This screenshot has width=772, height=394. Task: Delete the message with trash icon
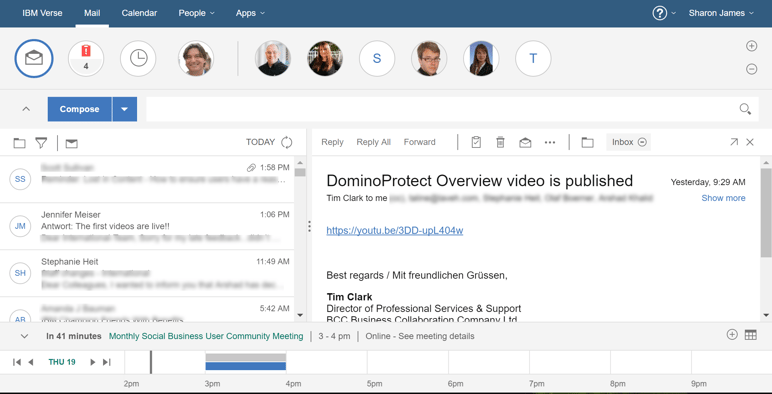point(500,142)
